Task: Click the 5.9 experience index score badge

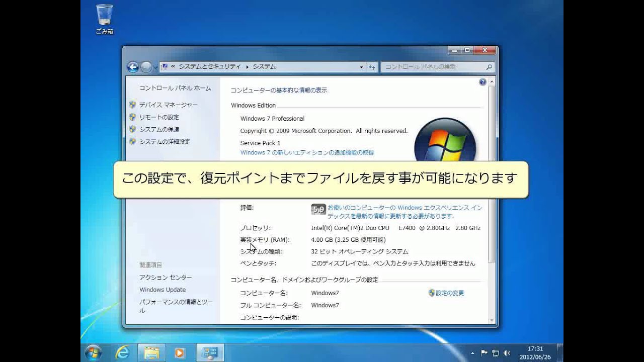Action: coord(318,209)
